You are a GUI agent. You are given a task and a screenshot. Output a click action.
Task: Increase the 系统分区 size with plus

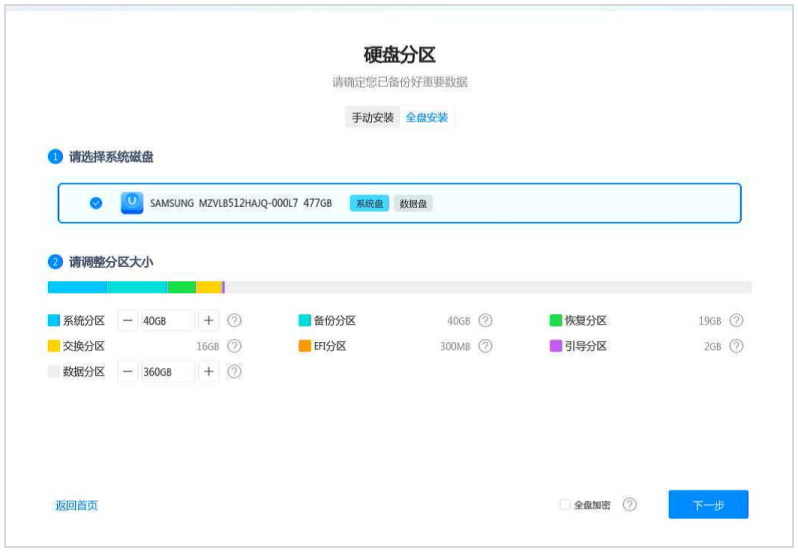[209, 320]
